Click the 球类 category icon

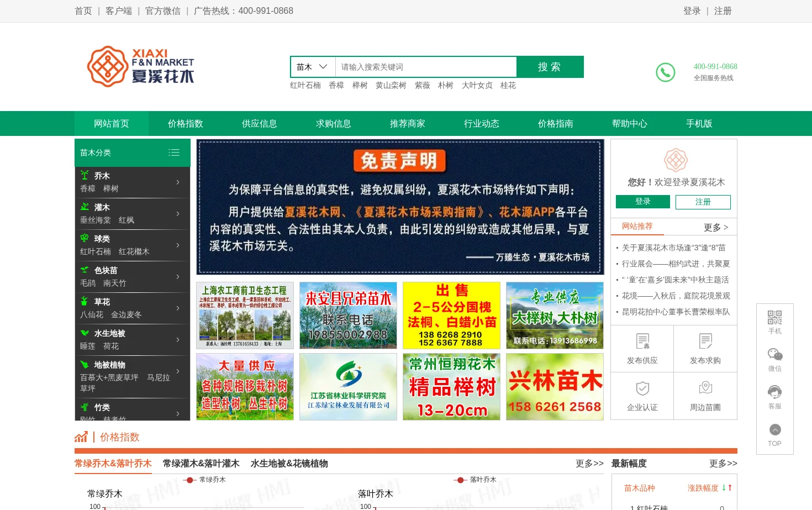(x=85, y=238)
